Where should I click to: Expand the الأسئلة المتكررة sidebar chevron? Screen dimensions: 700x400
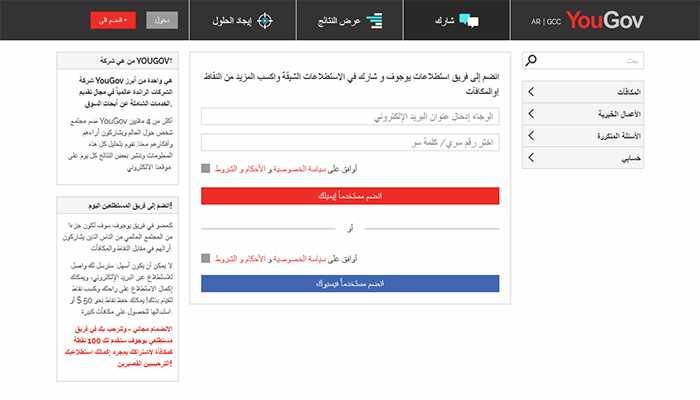tap(531, 135)
